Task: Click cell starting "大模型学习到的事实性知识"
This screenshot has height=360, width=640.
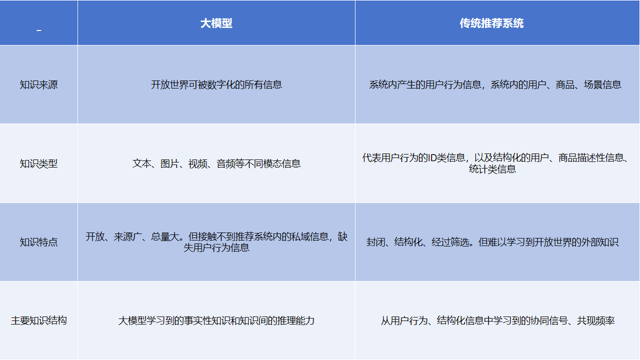Action: pos(216,320)
